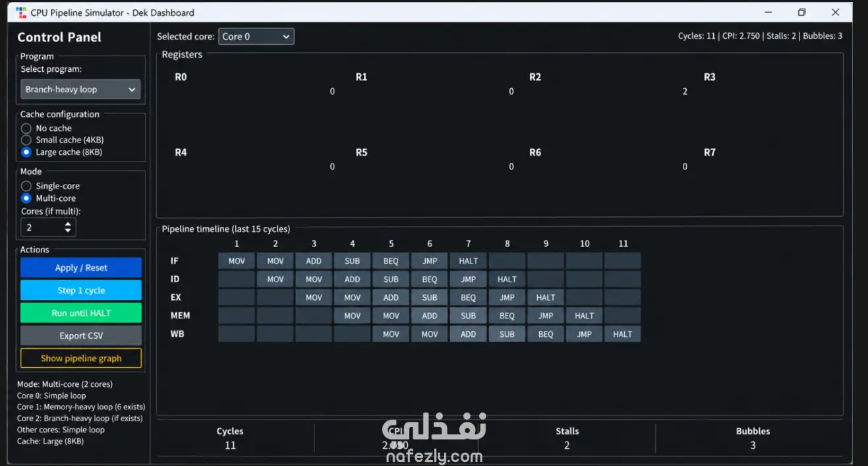Viewport: 868px width, 466px height.
Task: Show the pipeline graph
Action: 81,359
